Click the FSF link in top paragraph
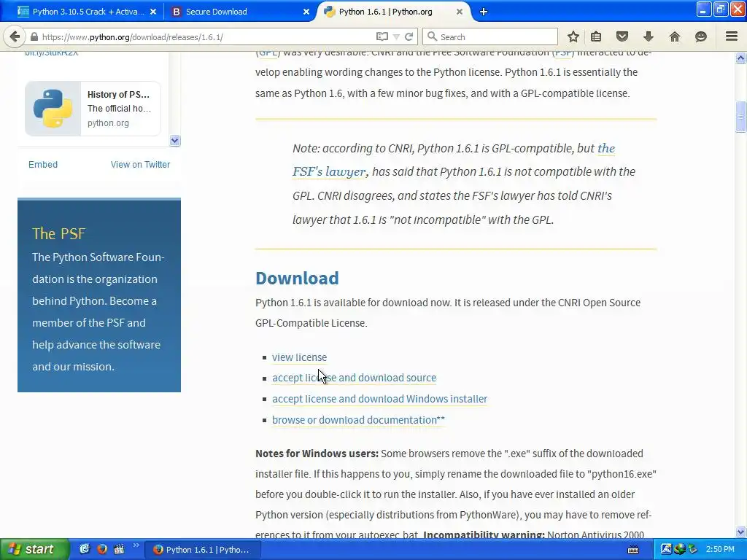The image size is (747, 560). (x=564, y=52)
